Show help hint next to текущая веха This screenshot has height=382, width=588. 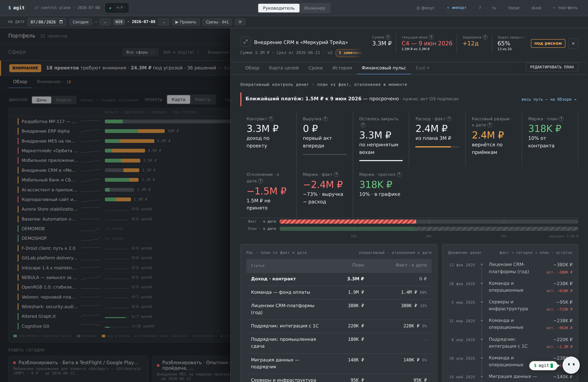pos(431,37)
